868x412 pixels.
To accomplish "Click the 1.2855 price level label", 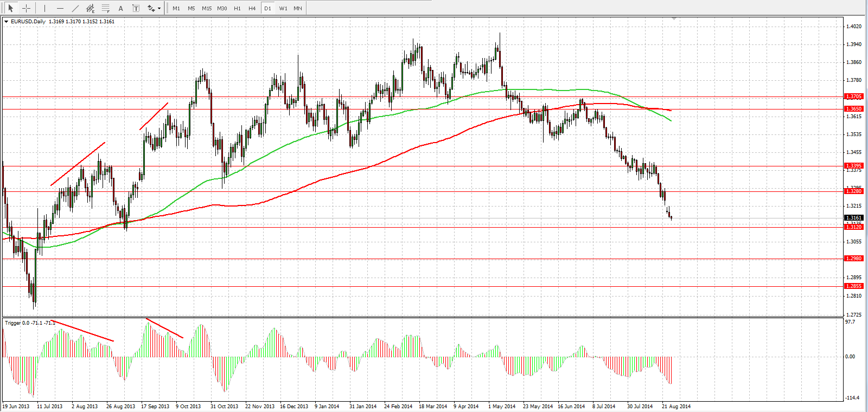I will [x=853, y=286].
